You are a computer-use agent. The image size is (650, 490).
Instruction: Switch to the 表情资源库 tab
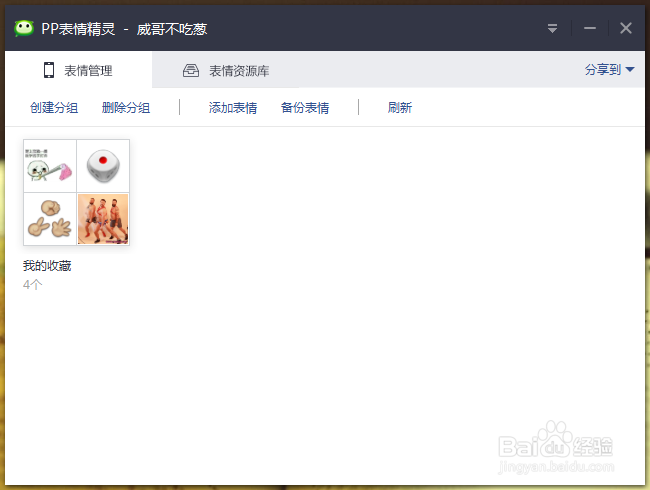226,70
